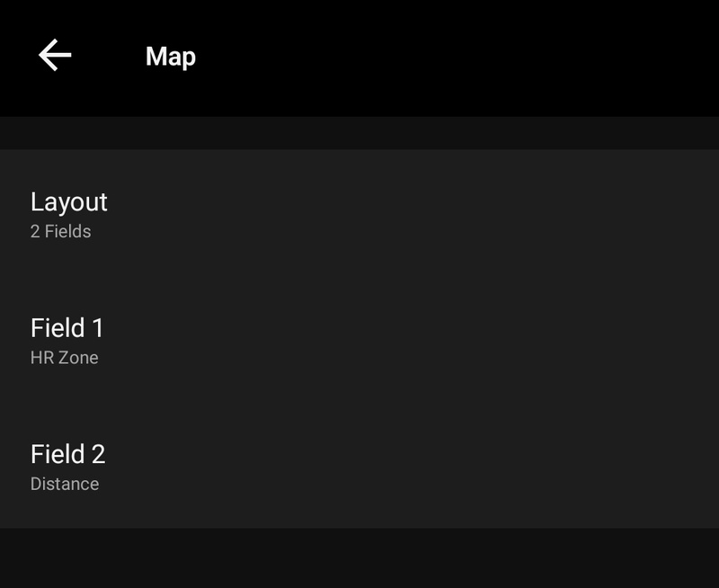Click the "2 Fields" layout value
The width and height of the screenshot is (719, 588).
pyautogui.click(x=60, y=231)
